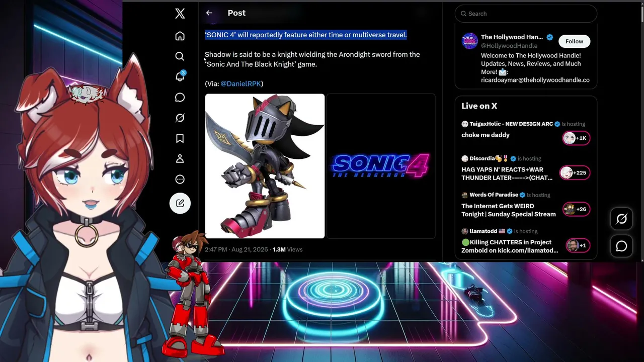Open the floating chat bubble button at right edge
644x362 pixels.
tap(621, 246)
